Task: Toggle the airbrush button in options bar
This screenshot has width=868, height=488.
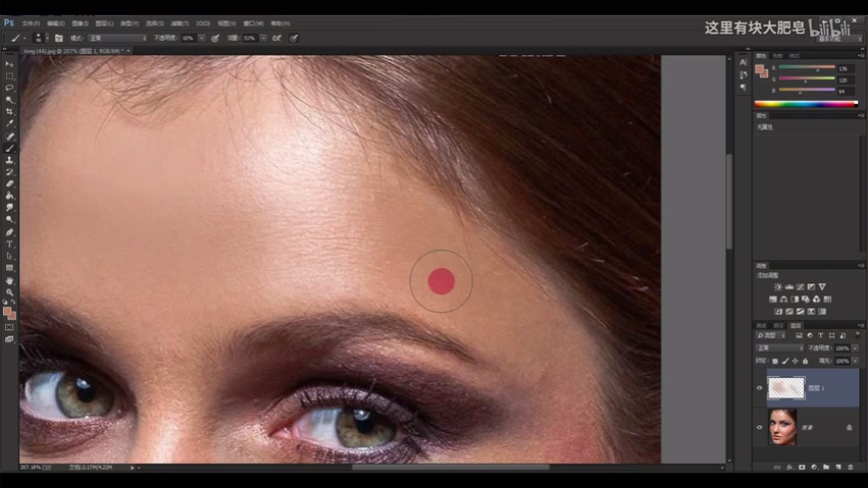Action: 276,38
